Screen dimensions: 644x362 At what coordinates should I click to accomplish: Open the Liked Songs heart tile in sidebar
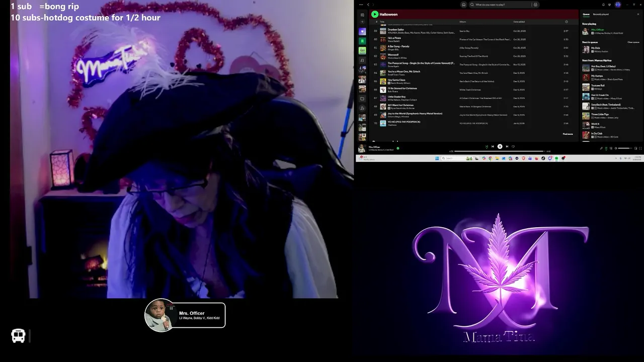click(x=362, y=32)
